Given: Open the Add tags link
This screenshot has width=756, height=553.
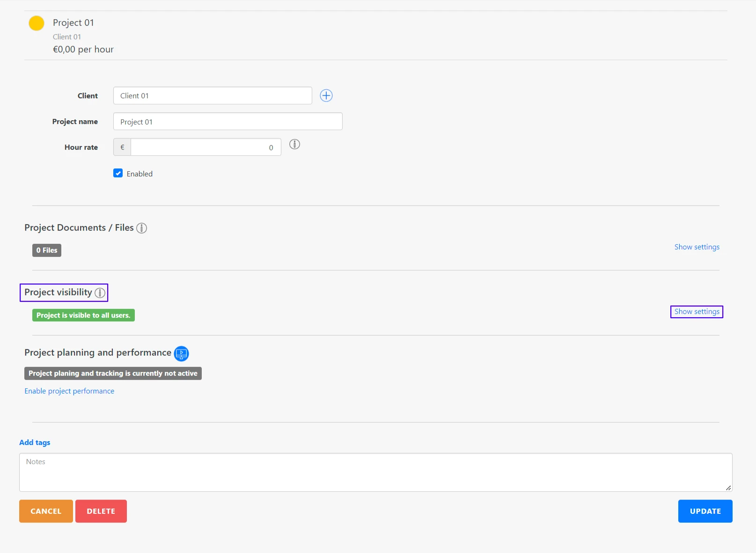Looking at the screenshot, I should (35, 442).
